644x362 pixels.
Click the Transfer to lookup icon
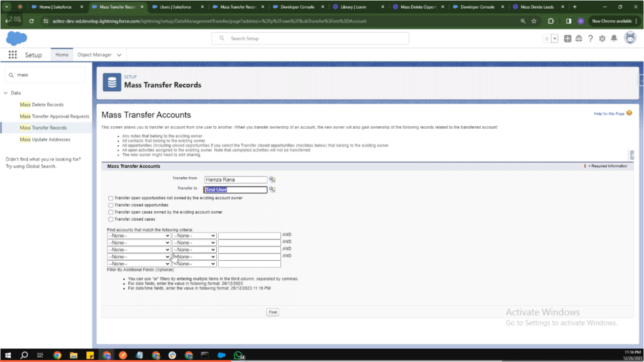[272, 190]
